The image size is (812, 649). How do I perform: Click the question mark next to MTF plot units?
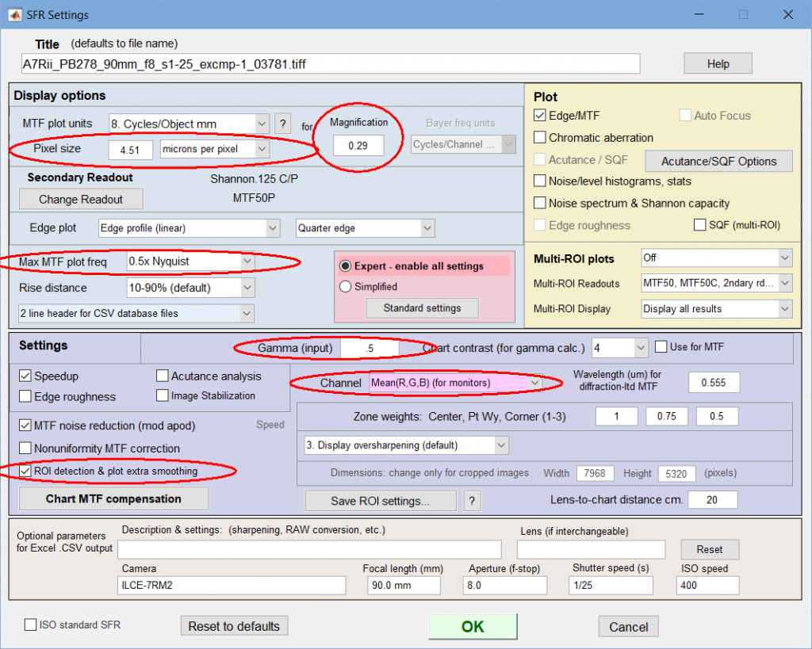coord(283,124)
